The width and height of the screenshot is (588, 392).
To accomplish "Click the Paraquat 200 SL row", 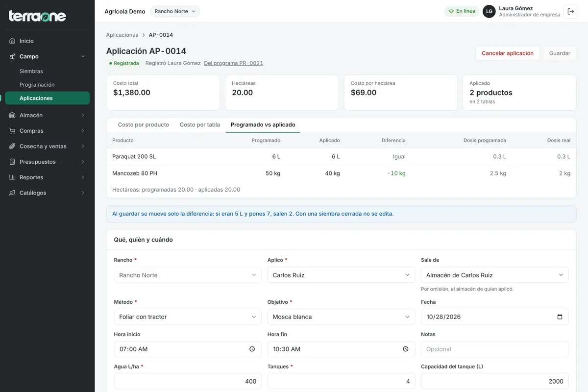I will pos(341,157).
